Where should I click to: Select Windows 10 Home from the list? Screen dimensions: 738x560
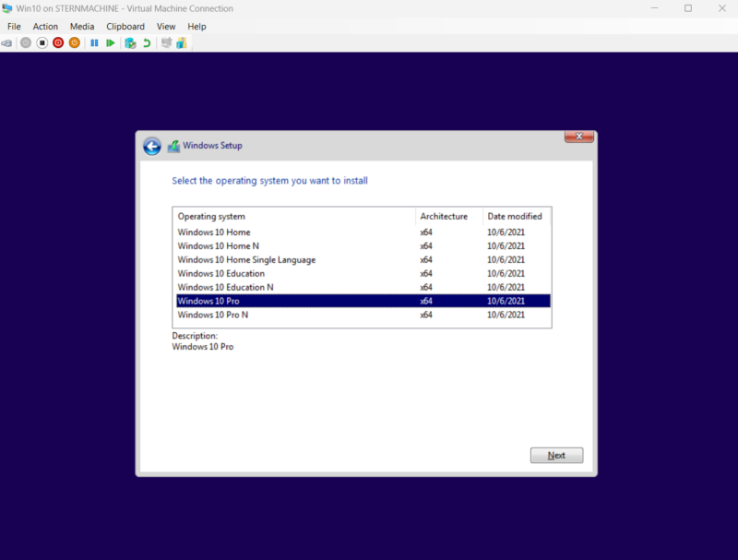click(x=363, y=232)
